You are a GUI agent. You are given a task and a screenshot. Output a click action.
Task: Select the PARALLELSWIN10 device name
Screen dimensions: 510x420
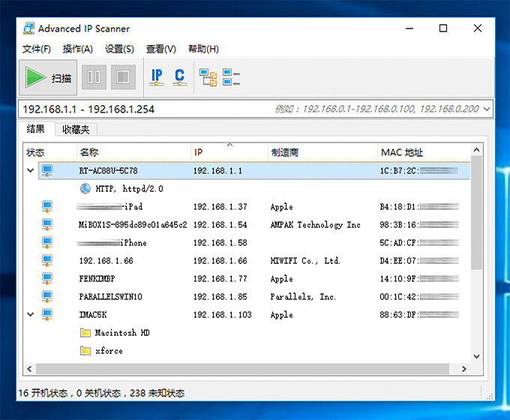pos(110,297)
